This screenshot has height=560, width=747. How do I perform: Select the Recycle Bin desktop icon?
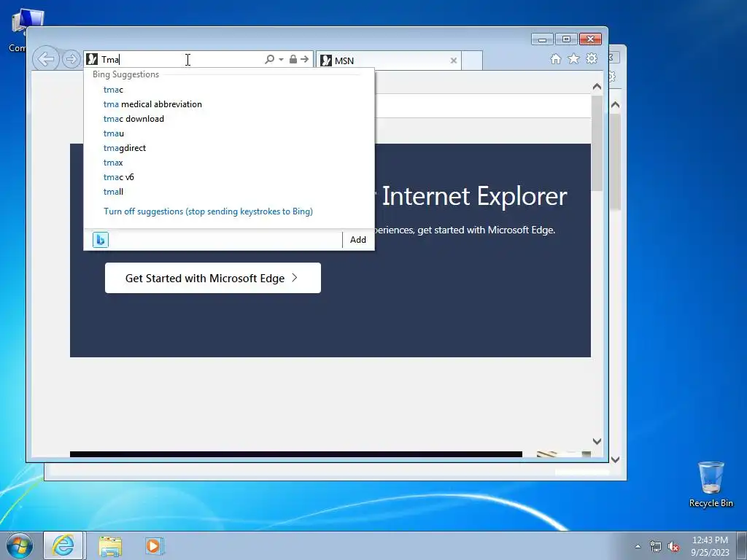coord(711,484)
